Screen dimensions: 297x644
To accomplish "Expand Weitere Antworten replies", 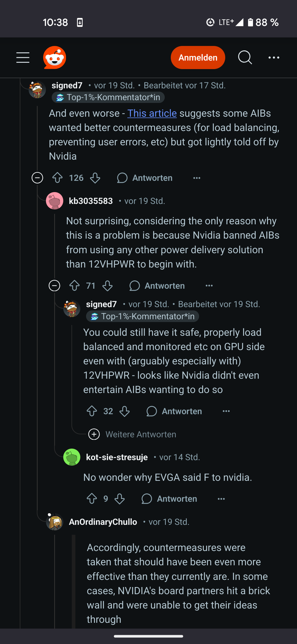I will pyautogui.click(x=94, y=434).
